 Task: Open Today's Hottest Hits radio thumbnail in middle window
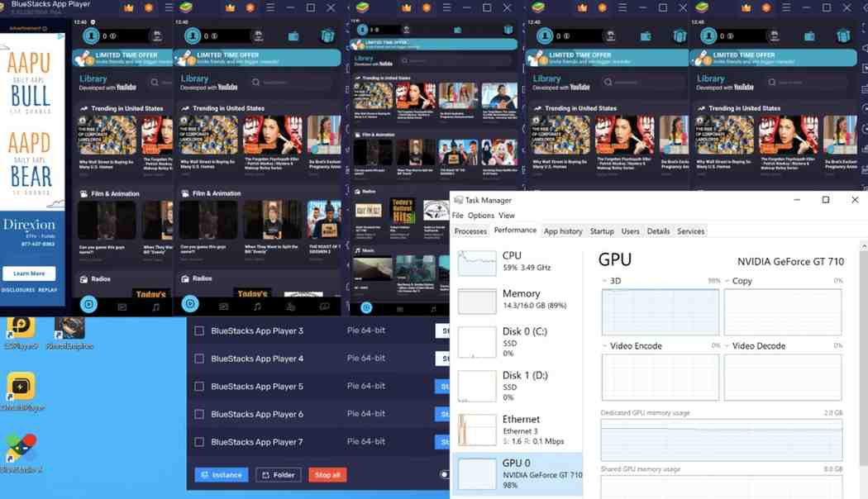click(403, 211)
